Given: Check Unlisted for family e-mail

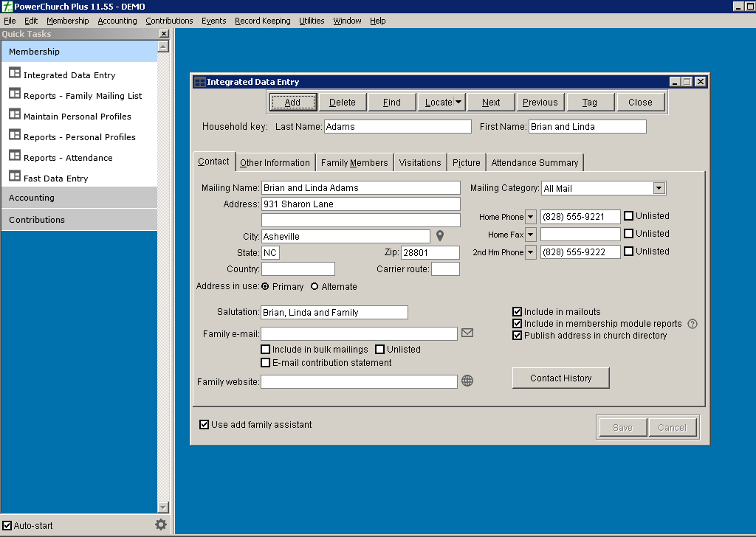Looking at the screenshot, I should pyautogui.click(x=380, y=349).
